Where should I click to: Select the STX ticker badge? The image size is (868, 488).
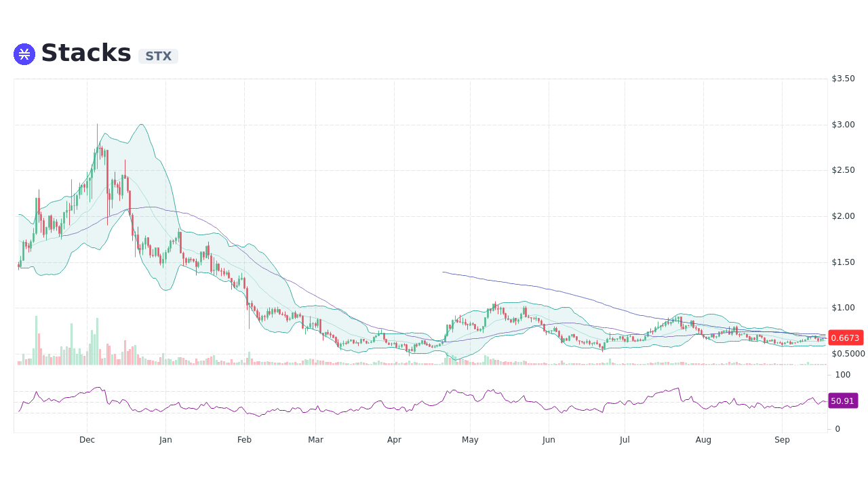(x=158, y=56)
